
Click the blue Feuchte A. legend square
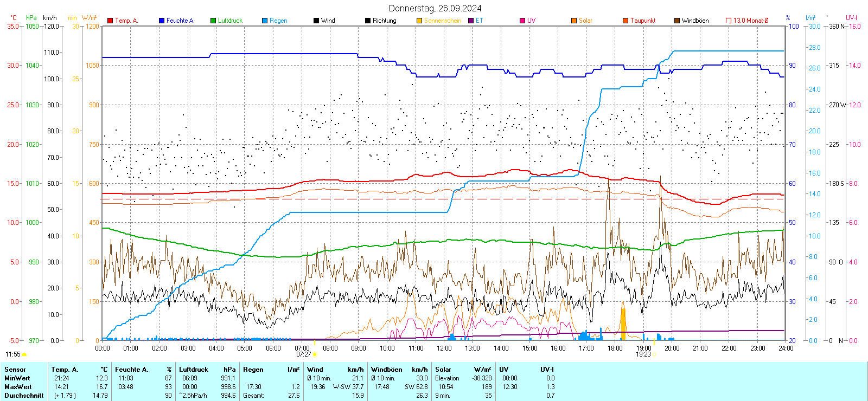click(x=162, y=21)
